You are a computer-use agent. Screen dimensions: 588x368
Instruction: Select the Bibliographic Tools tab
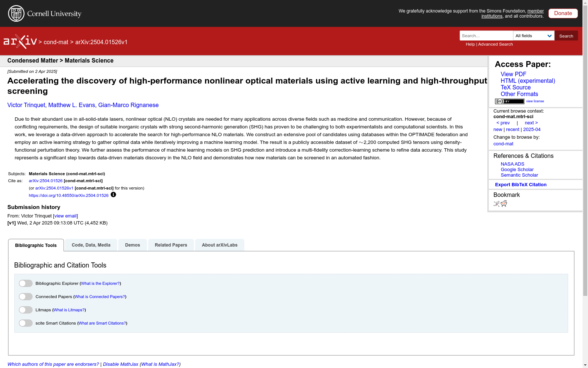[36, 245]
